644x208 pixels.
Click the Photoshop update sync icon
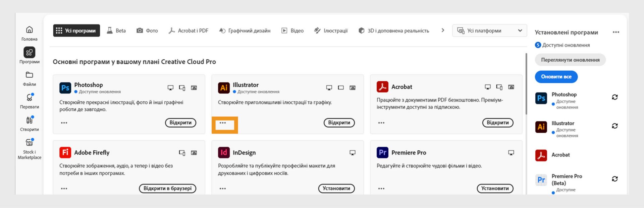pyautogui.click(x=614, y=97)
